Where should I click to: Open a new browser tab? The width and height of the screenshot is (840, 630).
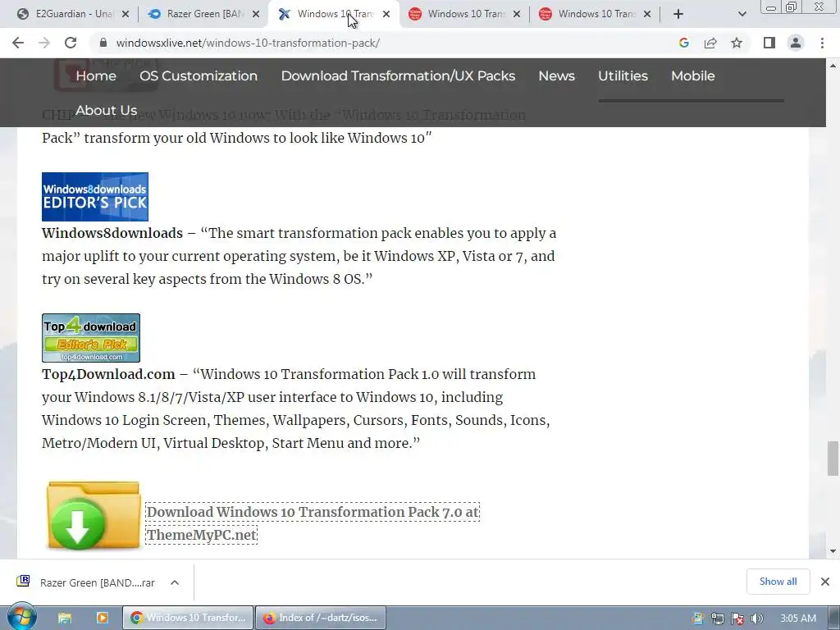click(x=678, y=14)
